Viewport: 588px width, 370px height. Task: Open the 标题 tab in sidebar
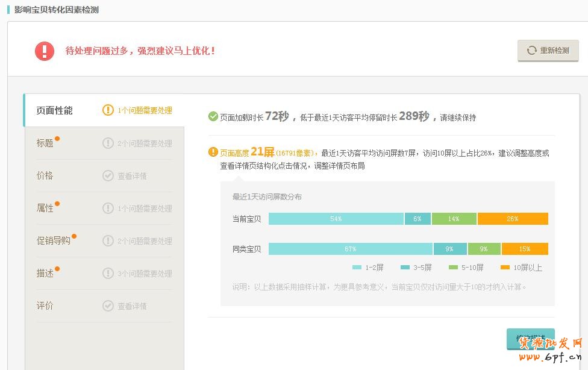[x=45, y=143]
